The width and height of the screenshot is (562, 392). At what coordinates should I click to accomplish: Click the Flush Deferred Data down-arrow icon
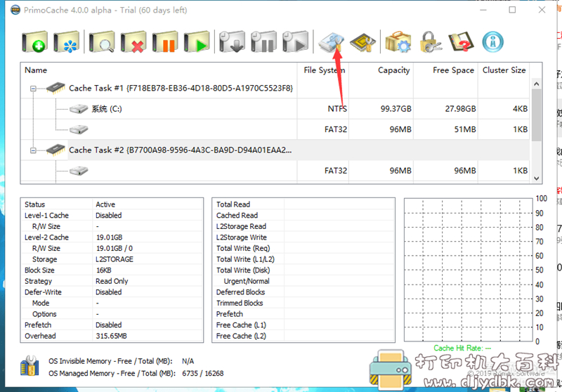point(232,41)
